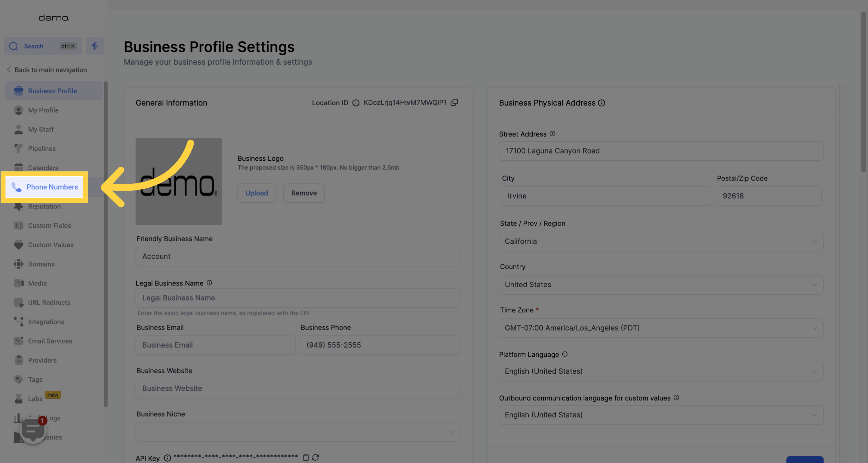Click the API Key info icon

point(167,458)
